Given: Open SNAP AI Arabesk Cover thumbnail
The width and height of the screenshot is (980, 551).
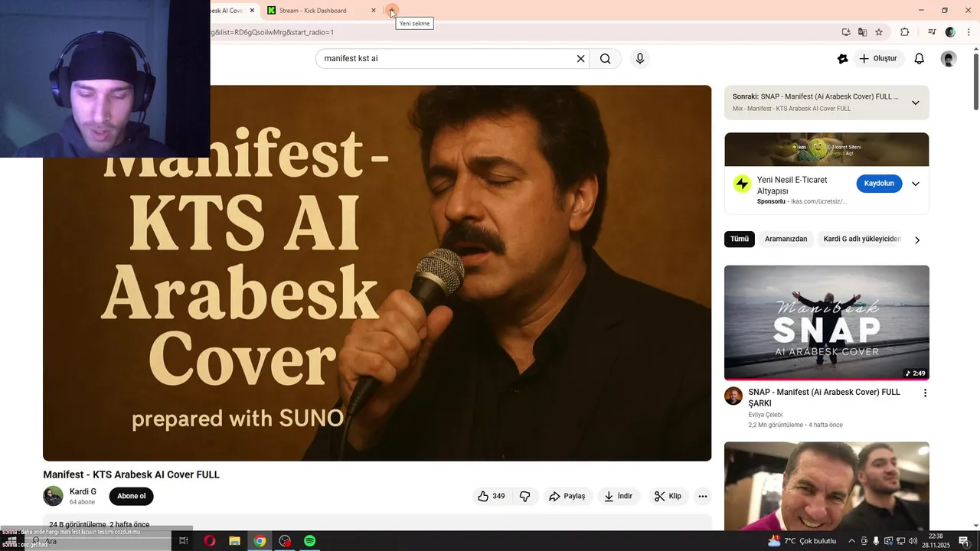Looking at the screenshot, I should (827, 322).
